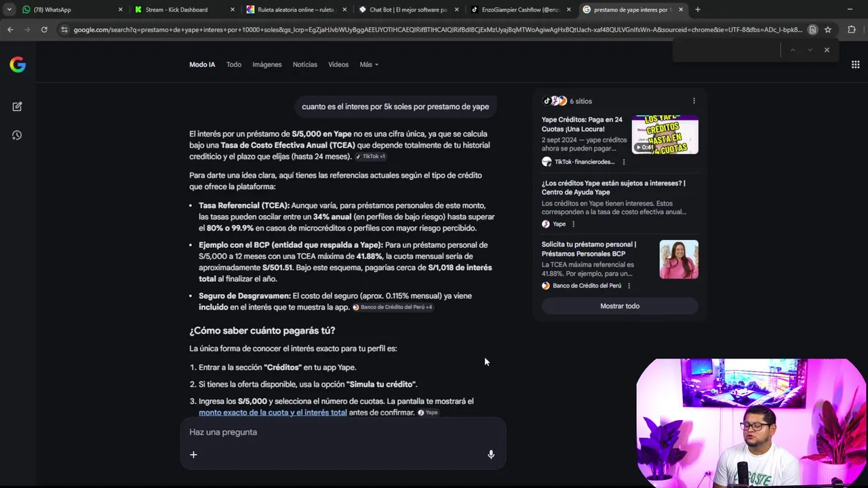Click the plus attach button

coord(193,455)
